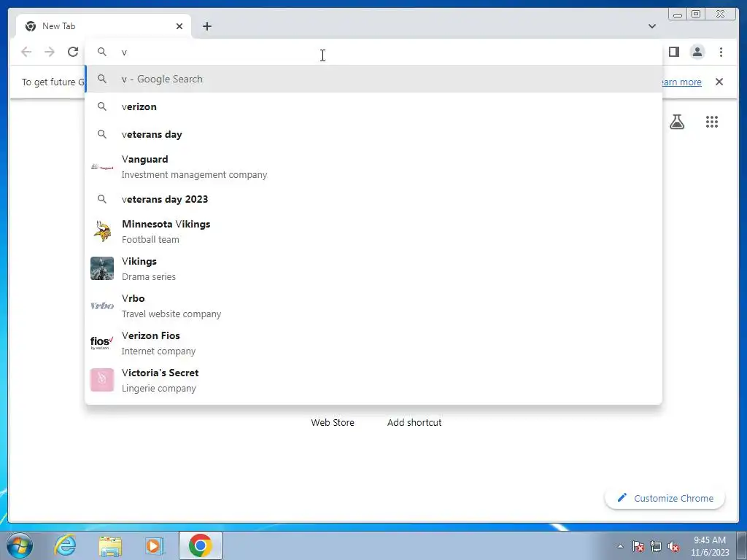Open Customize Chrome

click(665, 498)
